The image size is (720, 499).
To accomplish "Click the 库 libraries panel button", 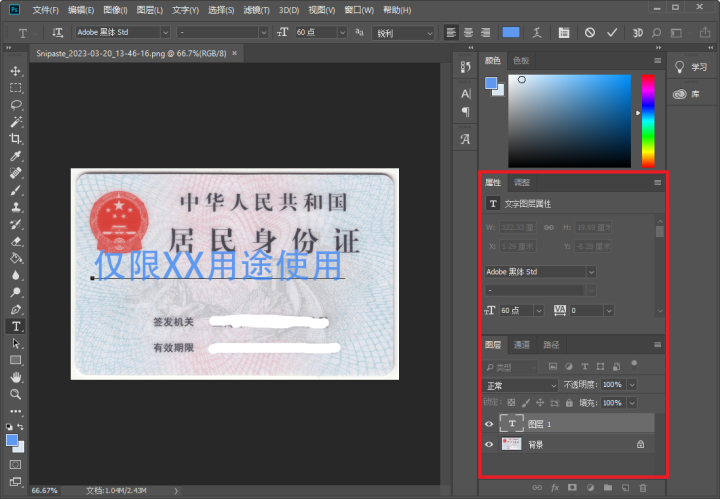I will [691, 94].
